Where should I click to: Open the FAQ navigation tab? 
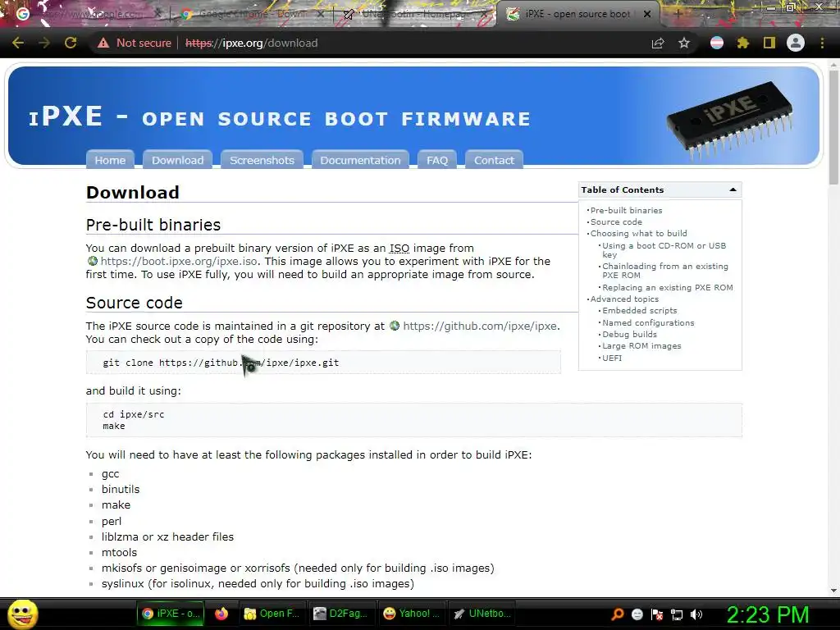pyautogui.click(x=437, y=160)
